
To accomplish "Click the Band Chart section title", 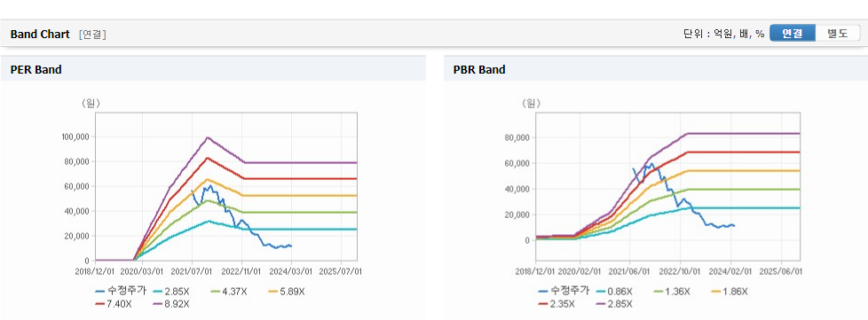I will pyautogui.click(x=40, y=35).
